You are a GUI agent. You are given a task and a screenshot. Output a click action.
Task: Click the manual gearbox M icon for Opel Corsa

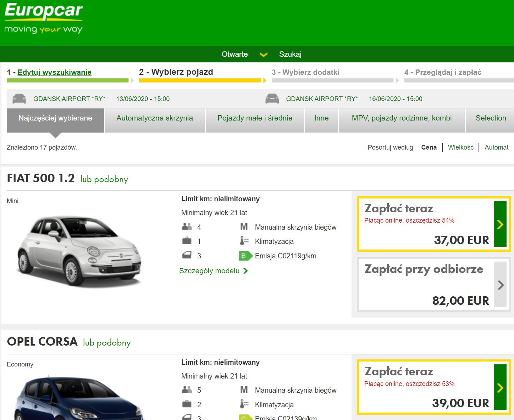click(244, 390)
